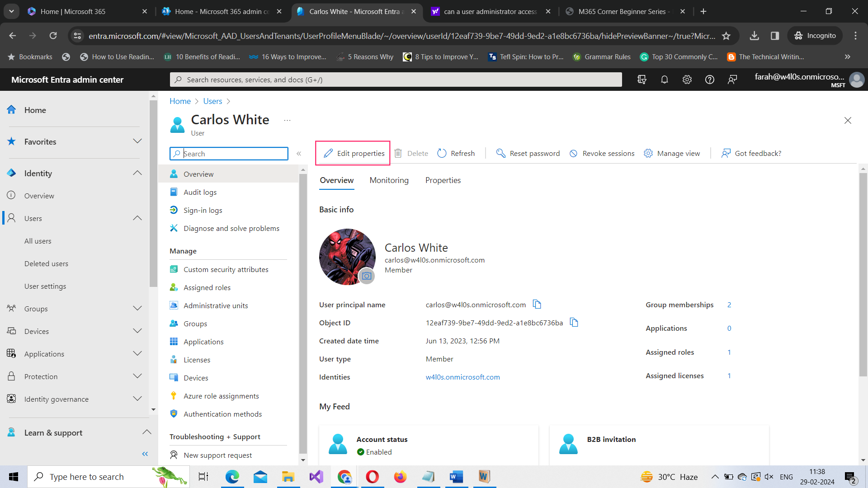The width and height of the screenshot is (868, 488).
Task: Open Entra admin center settings gear
Action: coord(687,80)
